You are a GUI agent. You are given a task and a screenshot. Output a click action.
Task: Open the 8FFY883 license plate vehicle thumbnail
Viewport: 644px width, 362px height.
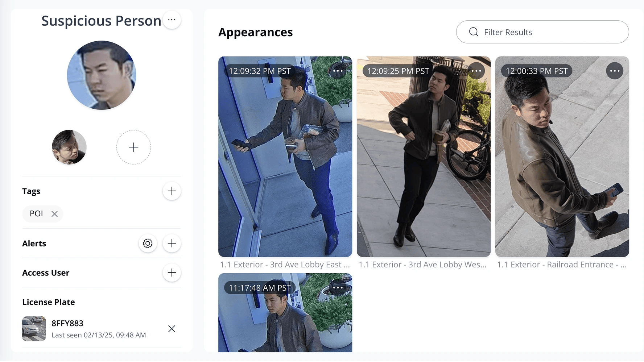34,329
